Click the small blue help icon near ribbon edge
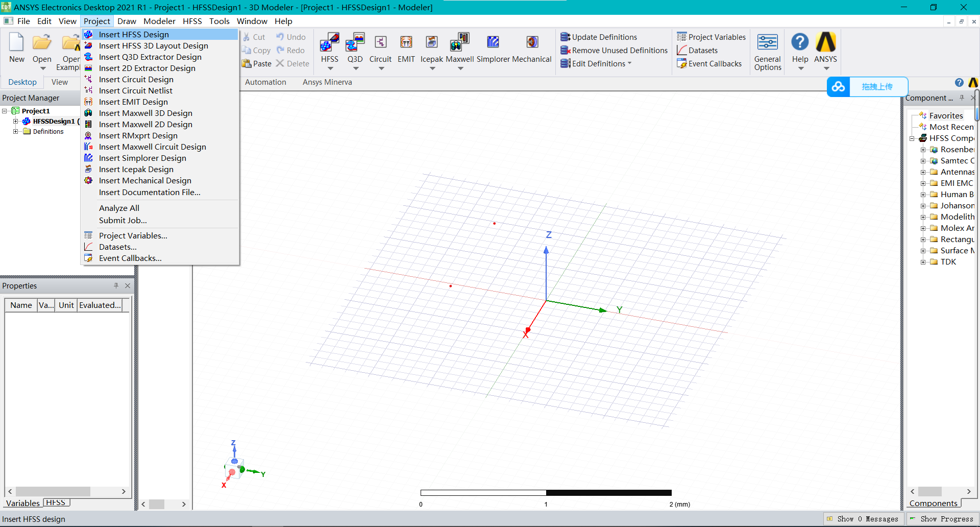Image resolution: width=980 pixels, height=527 pixels. pyautogui.click(x=959, y=83)
